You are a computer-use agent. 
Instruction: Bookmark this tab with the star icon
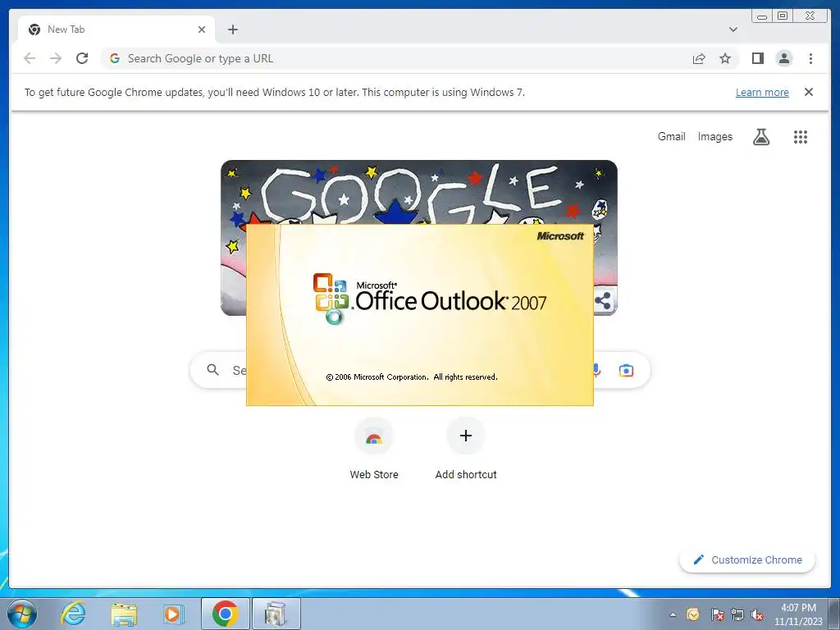click(725, 58)
